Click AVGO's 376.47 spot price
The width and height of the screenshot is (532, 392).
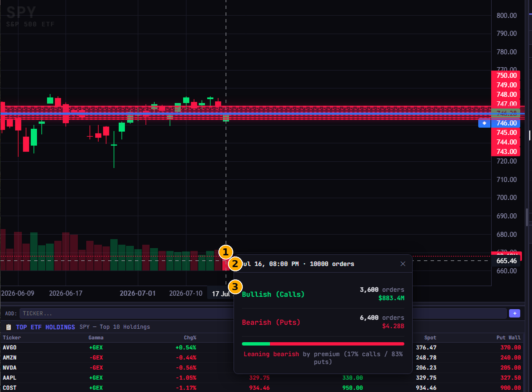click(426, 347)
